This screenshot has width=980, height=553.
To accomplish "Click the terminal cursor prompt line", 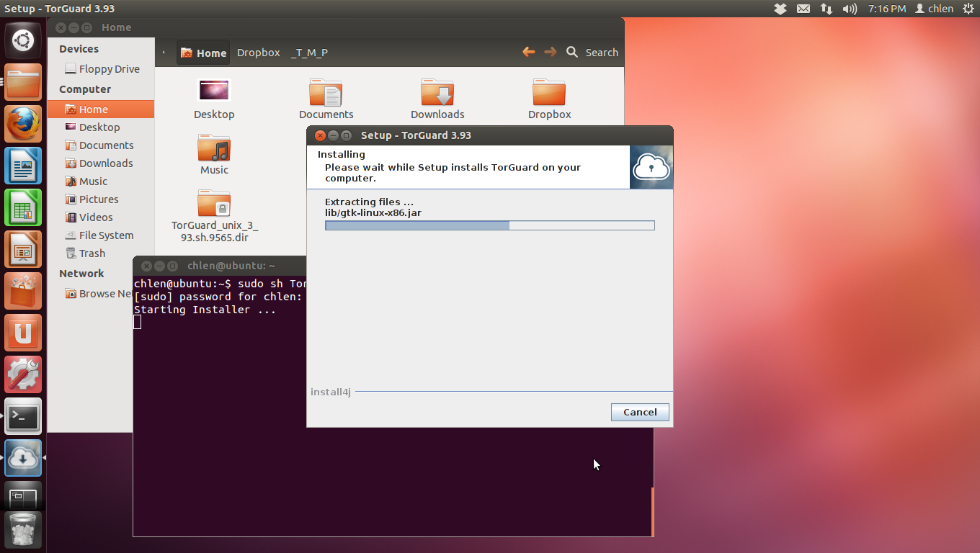I will [138, 322].
